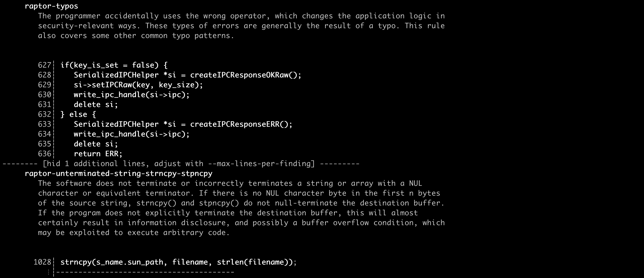
Task: Click line number 627
Action: (44, 65)
